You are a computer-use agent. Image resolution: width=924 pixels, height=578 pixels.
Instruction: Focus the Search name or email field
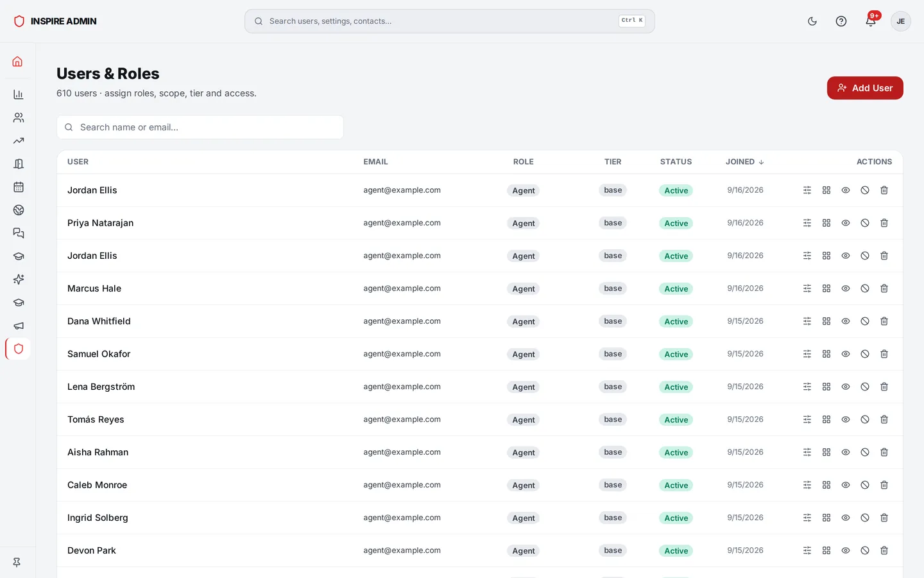[x=200, y=127]
